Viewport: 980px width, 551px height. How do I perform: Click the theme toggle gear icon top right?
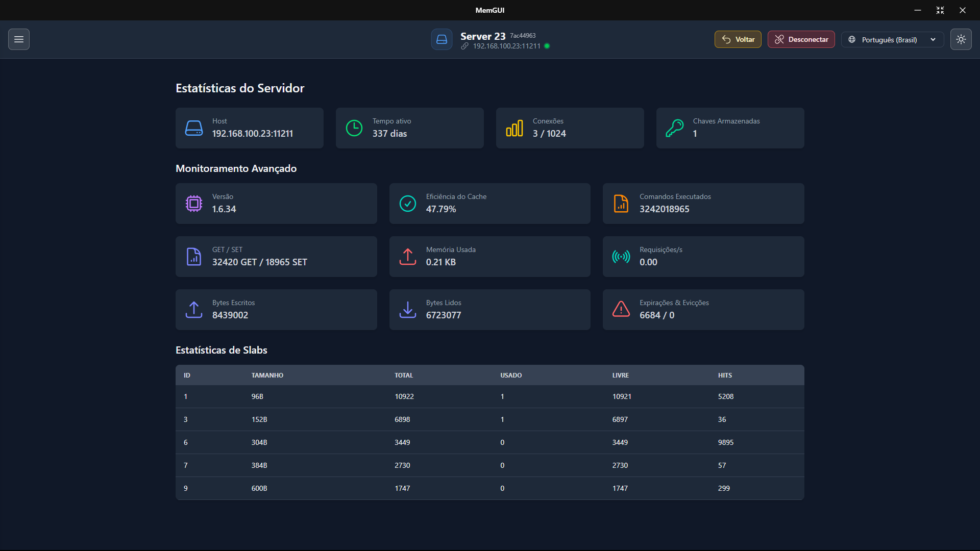pos(962,39)
